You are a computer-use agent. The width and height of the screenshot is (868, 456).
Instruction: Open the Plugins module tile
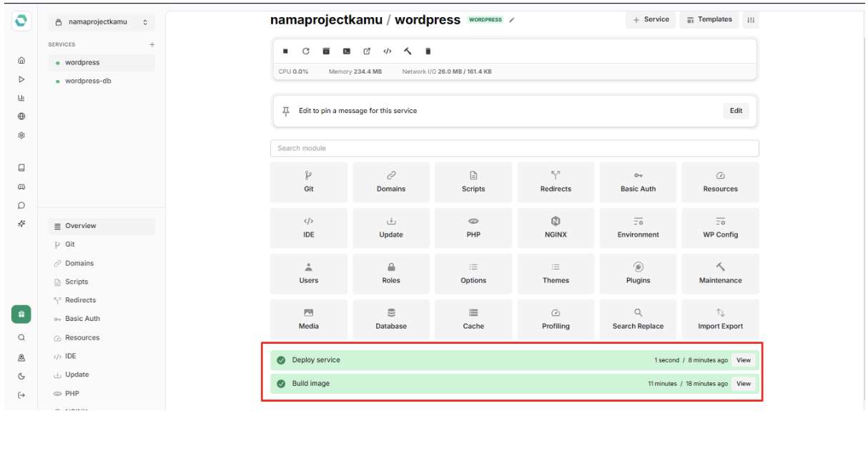(x=638, y=274)
